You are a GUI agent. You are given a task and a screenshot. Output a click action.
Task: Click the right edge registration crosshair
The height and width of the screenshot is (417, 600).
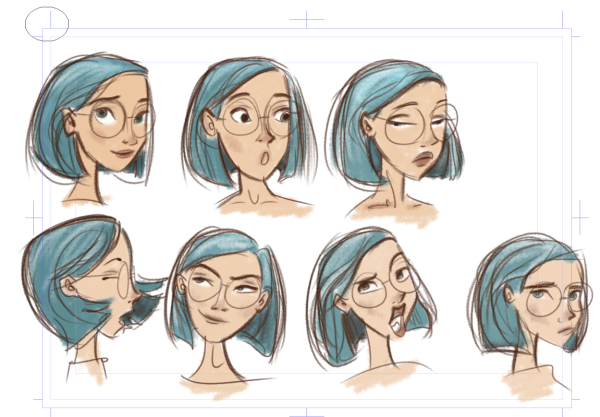[579, 214]
